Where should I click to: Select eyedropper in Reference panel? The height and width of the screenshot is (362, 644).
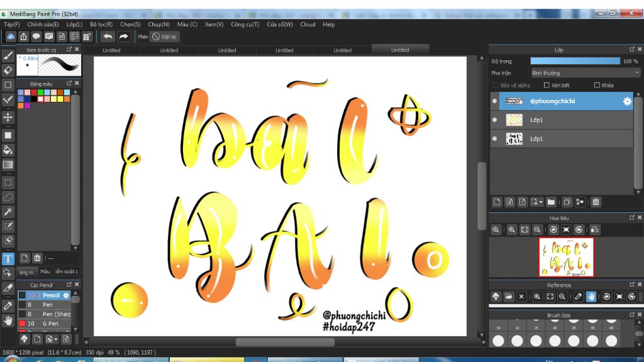(x=579, y=297)
